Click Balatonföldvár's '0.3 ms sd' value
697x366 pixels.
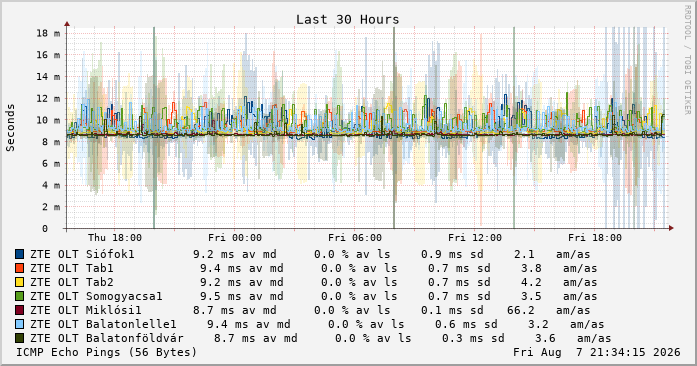[473, 338]
